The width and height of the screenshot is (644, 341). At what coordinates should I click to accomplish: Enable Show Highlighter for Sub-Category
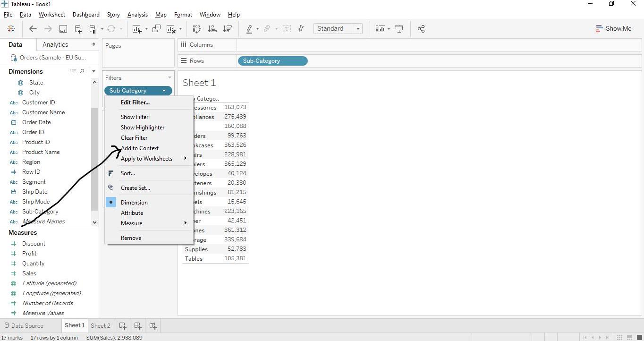143,127
